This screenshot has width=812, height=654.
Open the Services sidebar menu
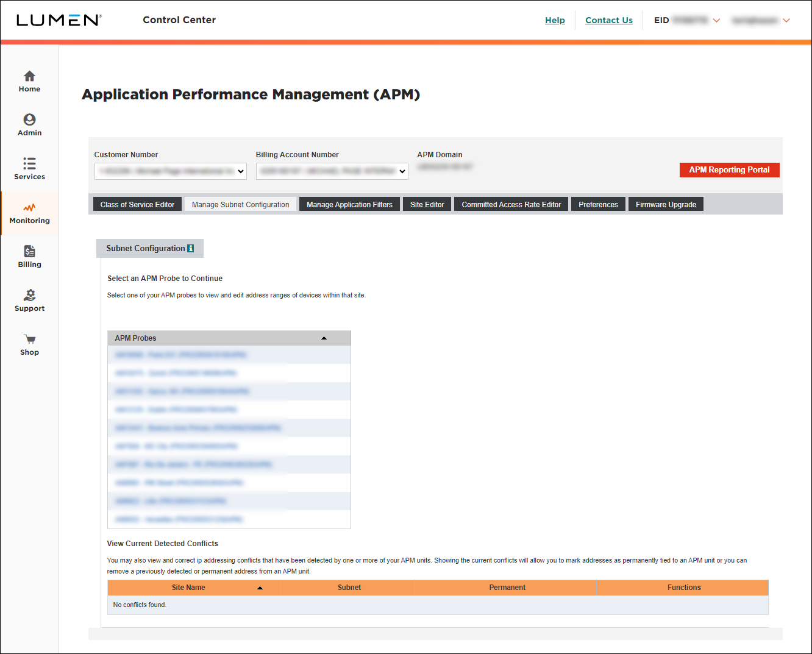pos(29,169)
